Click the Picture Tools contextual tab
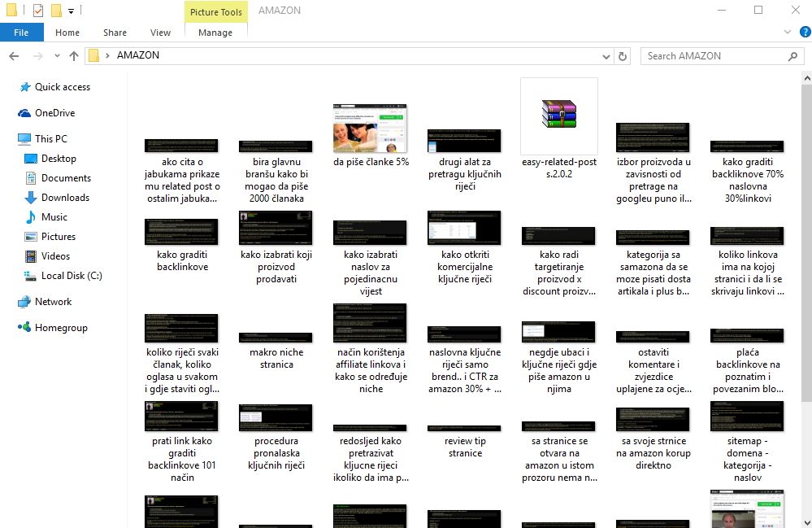Viewport: 812px width, 528px height. coord(215,12)
